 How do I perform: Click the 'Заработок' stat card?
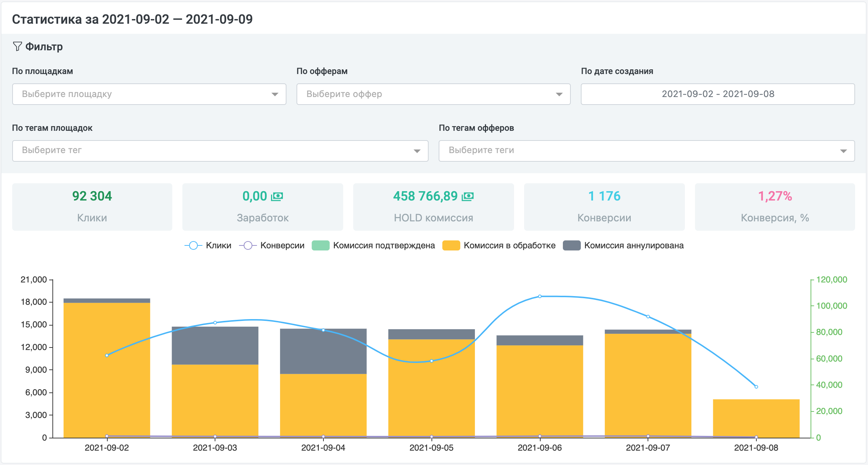pos(263,207)
